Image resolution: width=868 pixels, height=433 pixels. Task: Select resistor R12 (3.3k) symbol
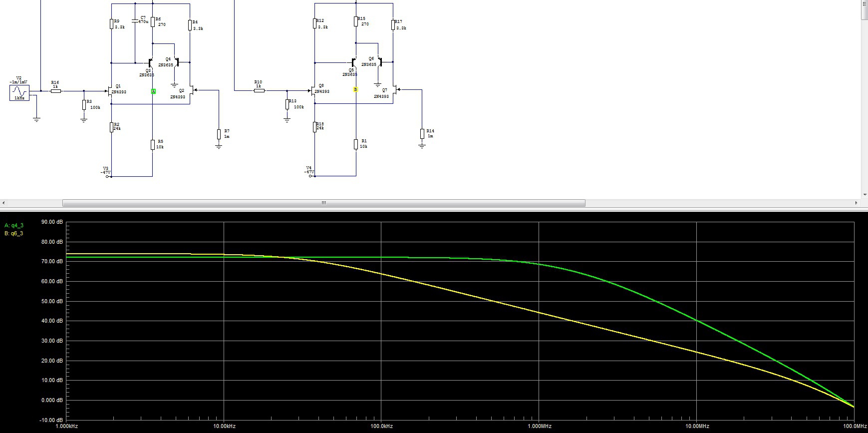[x=315, y=23]
